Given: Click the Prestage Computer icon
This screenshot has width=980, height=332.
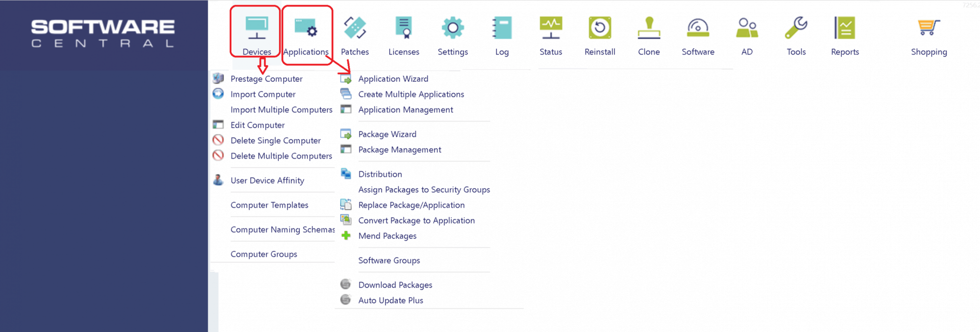Looking at the screenshot, I should 219,78.
